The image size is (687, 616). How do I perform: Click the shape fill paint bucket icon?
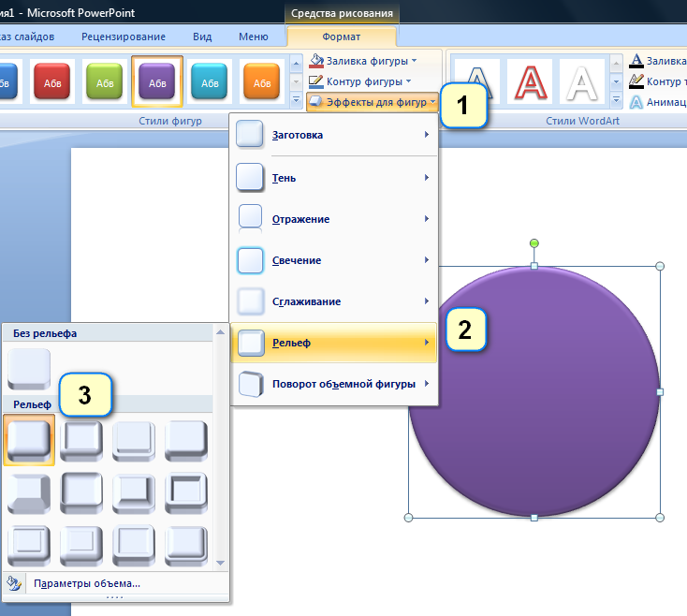click(x=316, y=61)
